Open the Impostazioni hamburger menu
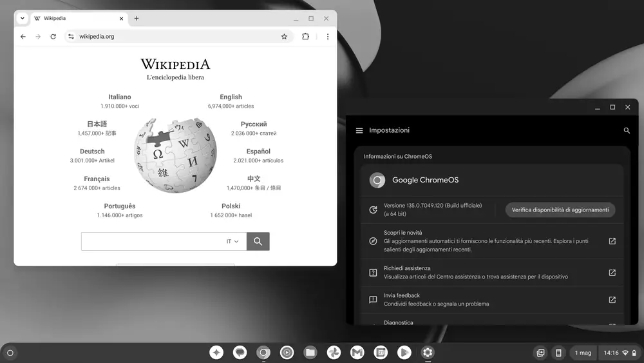 point(359,130)
